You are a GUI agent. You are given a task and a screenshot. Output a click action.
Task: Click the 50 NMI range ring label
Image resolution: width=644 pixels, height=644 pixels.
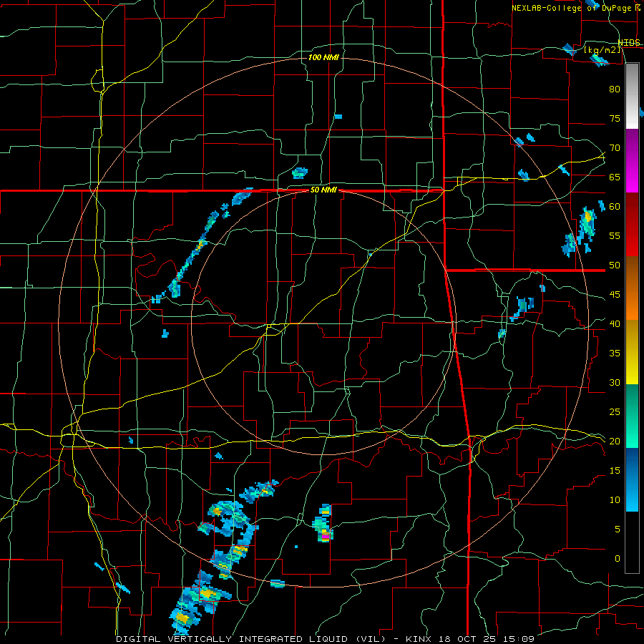pyautogui.click(x=323, y=190)
